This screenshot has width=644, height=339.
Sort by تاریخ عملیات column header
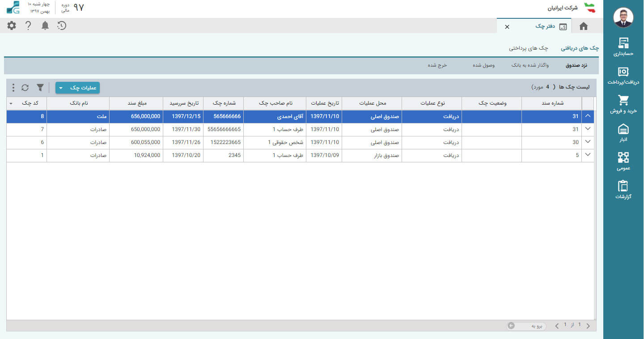pos(324,103)
